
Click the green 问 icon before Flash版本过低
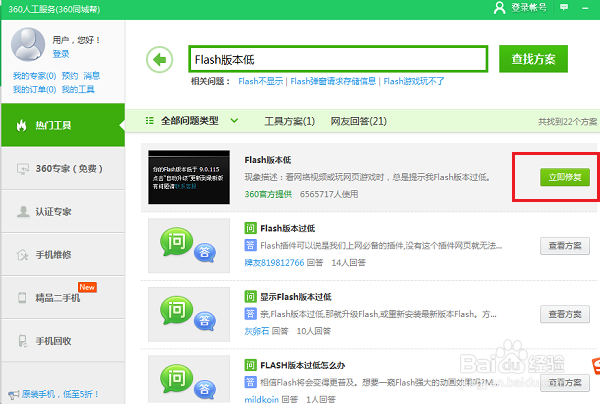(x=250, y=228)
